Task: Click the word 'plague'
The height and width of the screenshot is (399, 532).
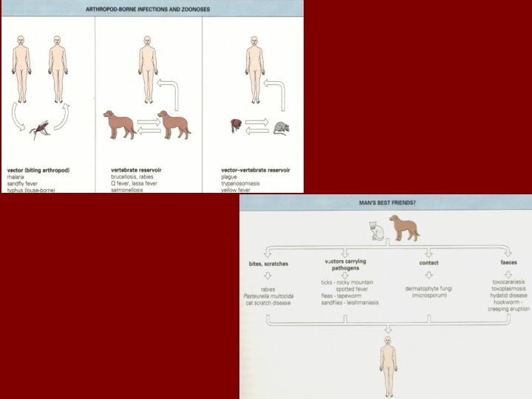Action: (229, 177)
